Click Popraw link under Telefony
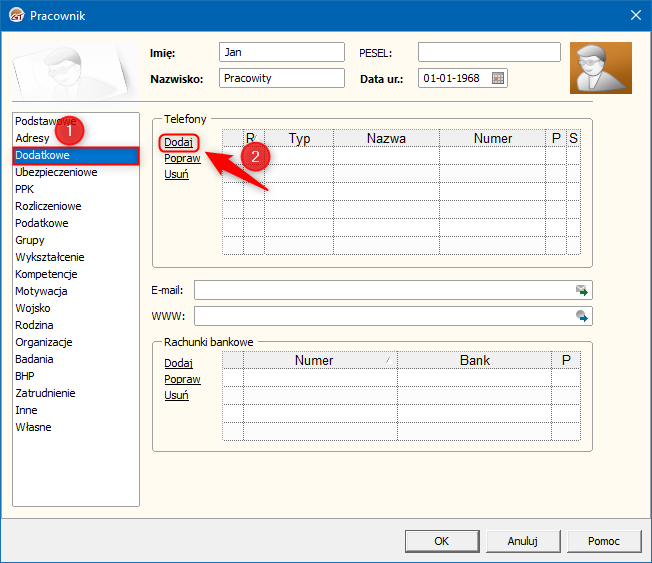Image resolution: width=652 pixels, height=563 pixels. tap(182, 158)
